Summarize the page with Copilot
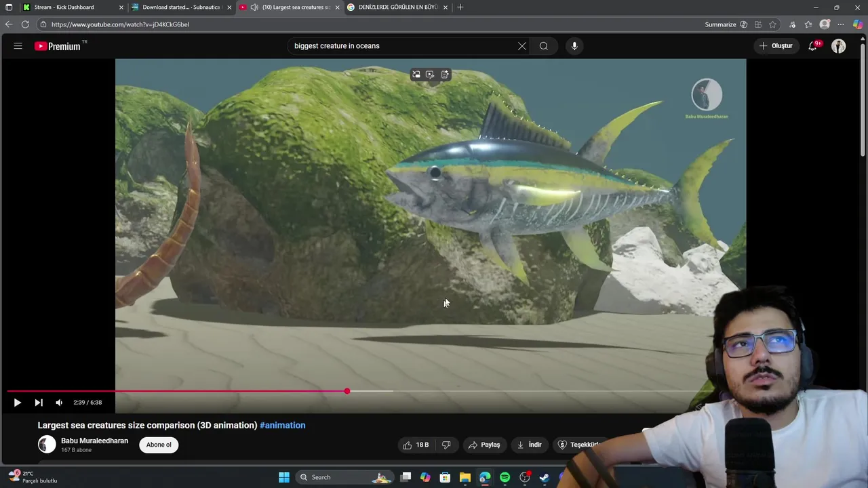 pos(726,24)
